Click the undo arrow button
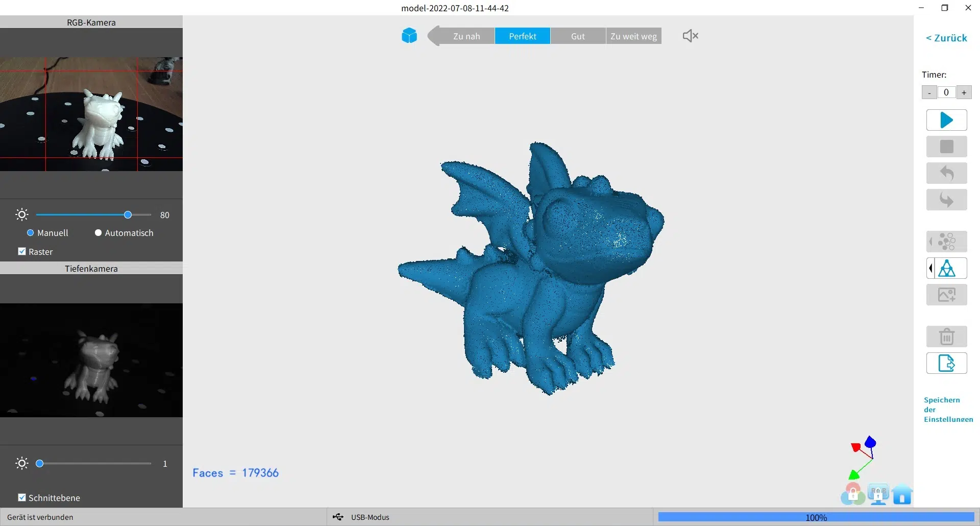The image size is (980, 526). 946,173
